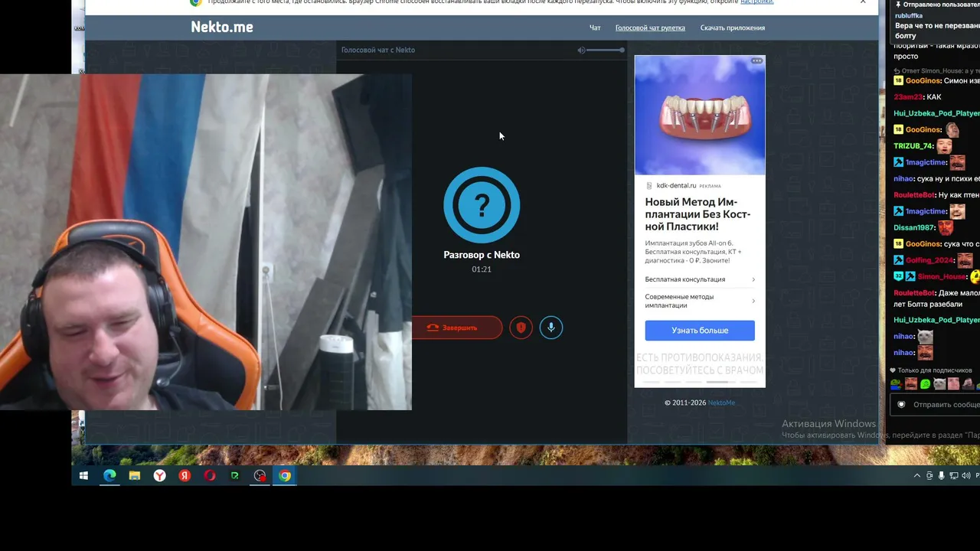This screenshot has width=980, height=551.
Task: Click the kdk-dental.ru ad domain
Action: tap(676, 185)
